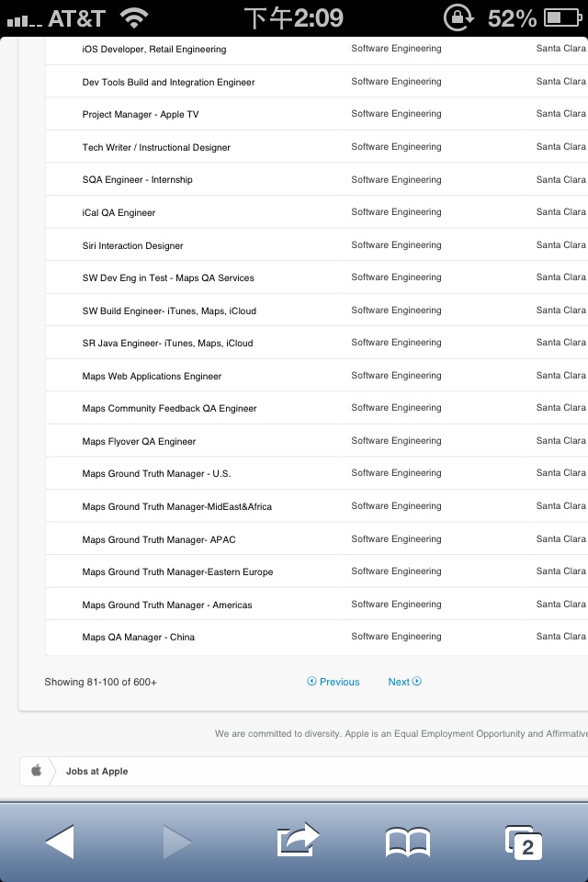Viewport: 588px width, 882px height.
Task: Open Maps Flyover QA Engineer listing
Action: coord(139,441)
